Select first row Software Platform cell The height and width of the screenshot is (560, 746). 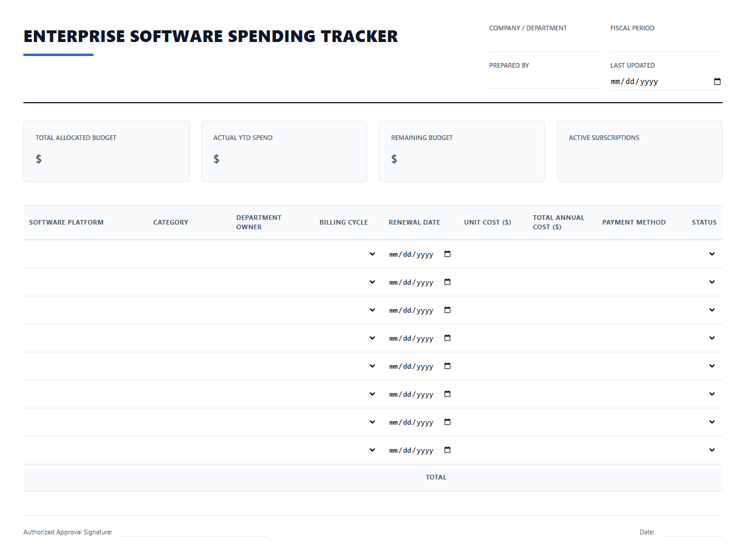point(85,254)
